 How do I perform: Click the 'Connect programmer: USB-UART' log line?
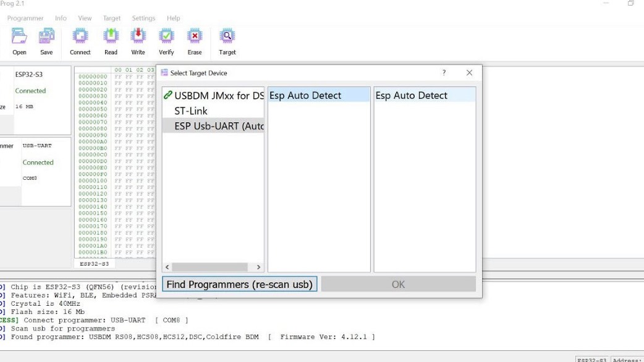tap(106, 320)
